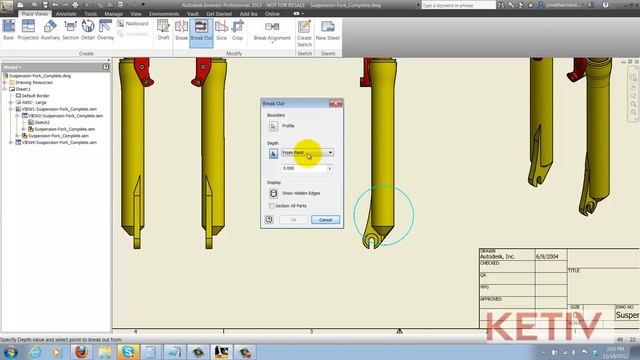Click the Profile boundary selector icon
The width and height of the screenshot is (640, 360).
273,126
